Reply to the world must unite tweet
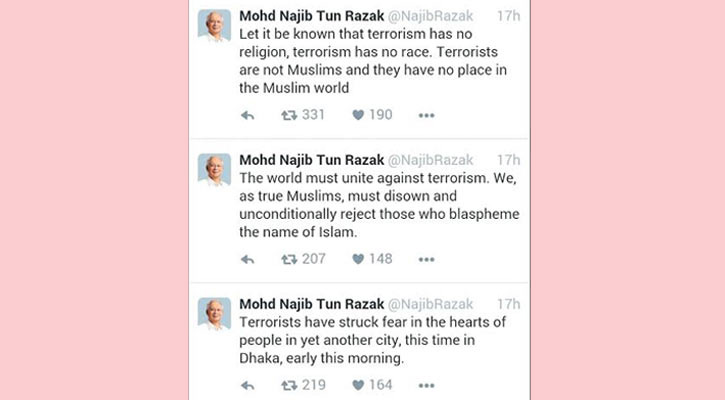The image size is (725, 400). tap(248, 259)
